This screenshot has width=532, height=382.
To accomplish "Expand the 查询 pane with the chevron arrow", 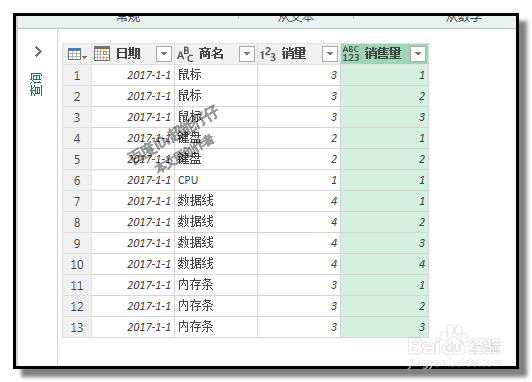I will [x=38, y=52].
